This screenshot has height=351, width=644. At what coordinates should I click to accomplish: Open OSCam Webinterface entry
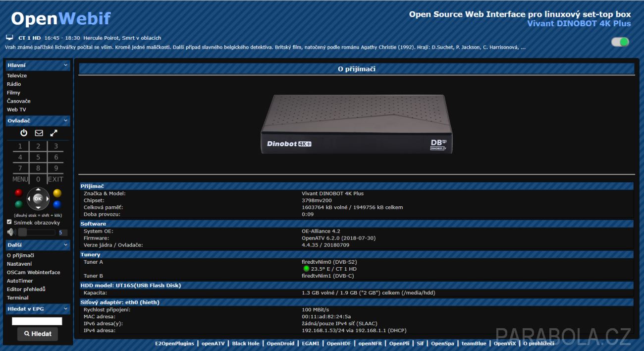34,272
